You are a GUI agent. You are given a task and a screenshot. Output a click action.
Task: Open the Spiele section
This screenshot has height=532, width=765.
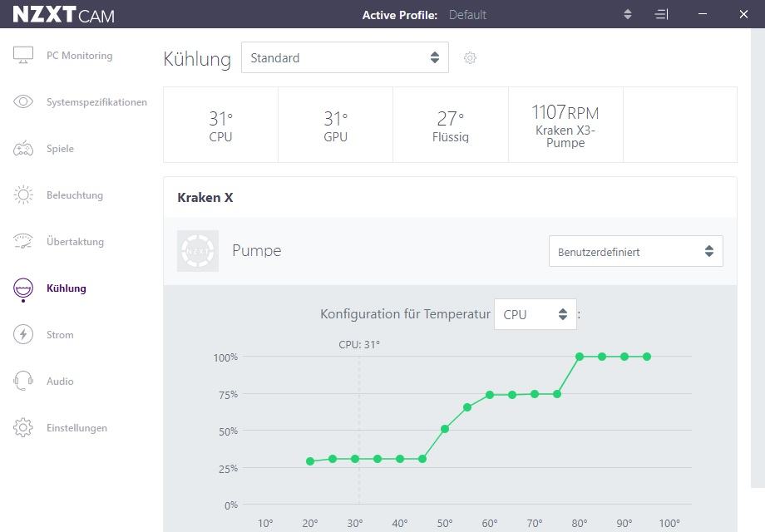click(x=60, y=148)
